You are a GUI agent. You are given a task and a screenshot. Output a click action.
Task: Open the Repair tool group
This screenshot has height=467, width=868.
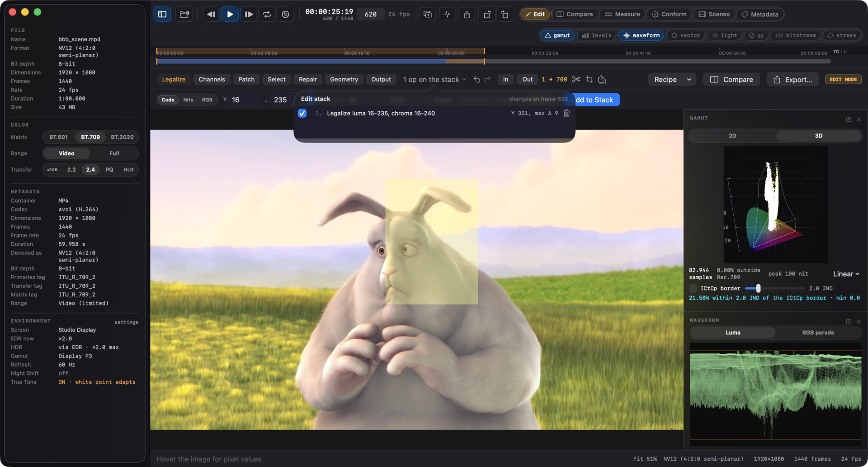click(x=308, y=79)
